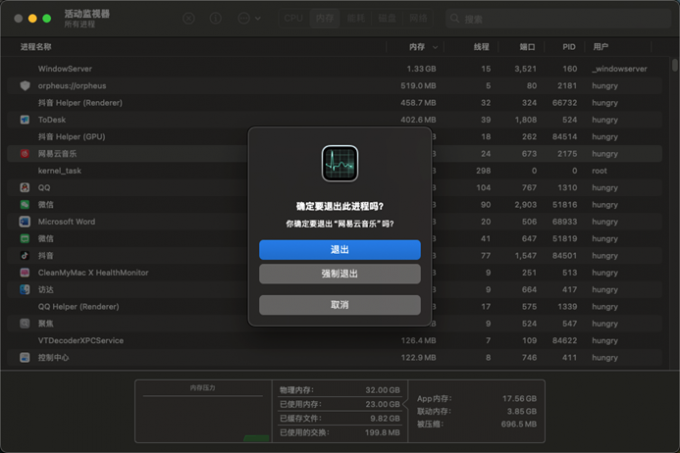Click the 聚焦 Spotlight icon
680x453 pixels.
(x=25, y=323)
